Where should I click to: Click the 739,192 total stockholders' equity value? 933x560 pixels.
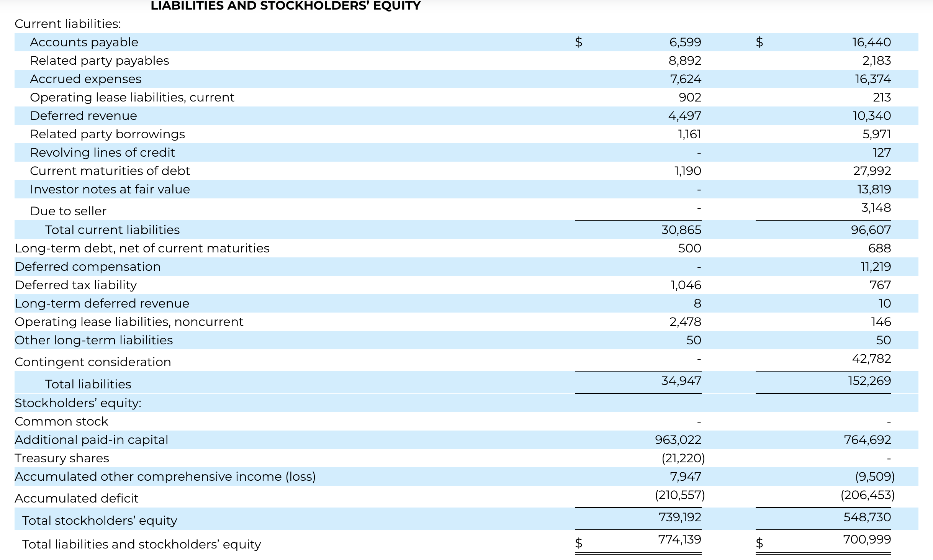tap(679, 517)
